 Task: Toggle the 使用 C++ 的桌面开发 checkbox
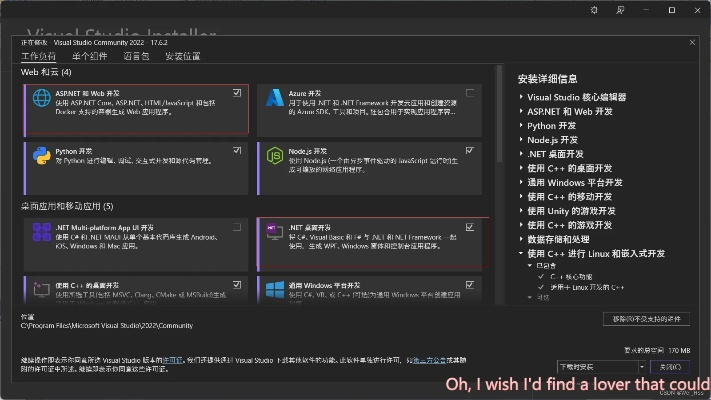237,284
